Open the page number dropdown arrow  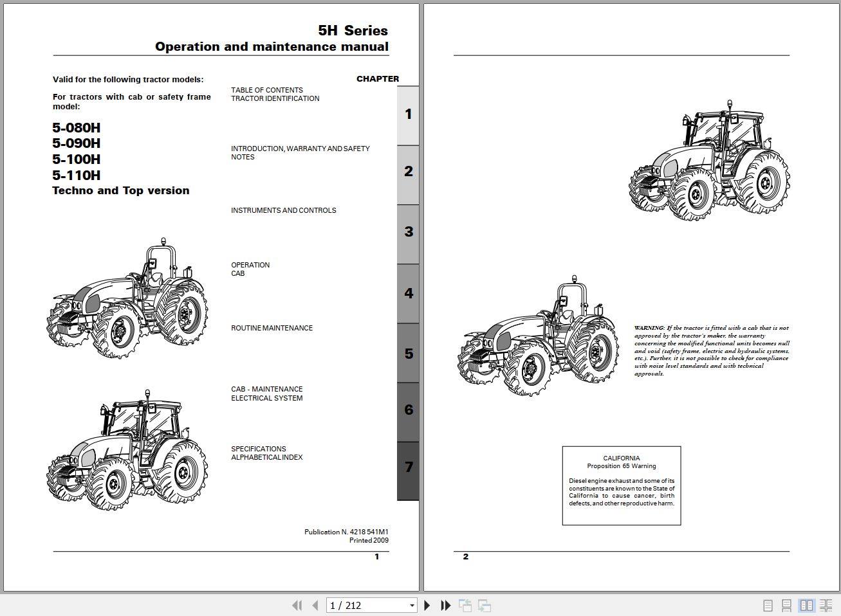412,606
